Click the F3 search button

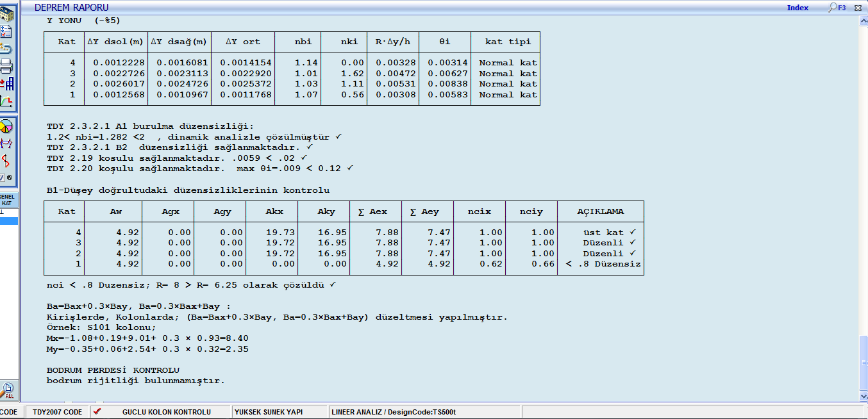coord(837,8)
